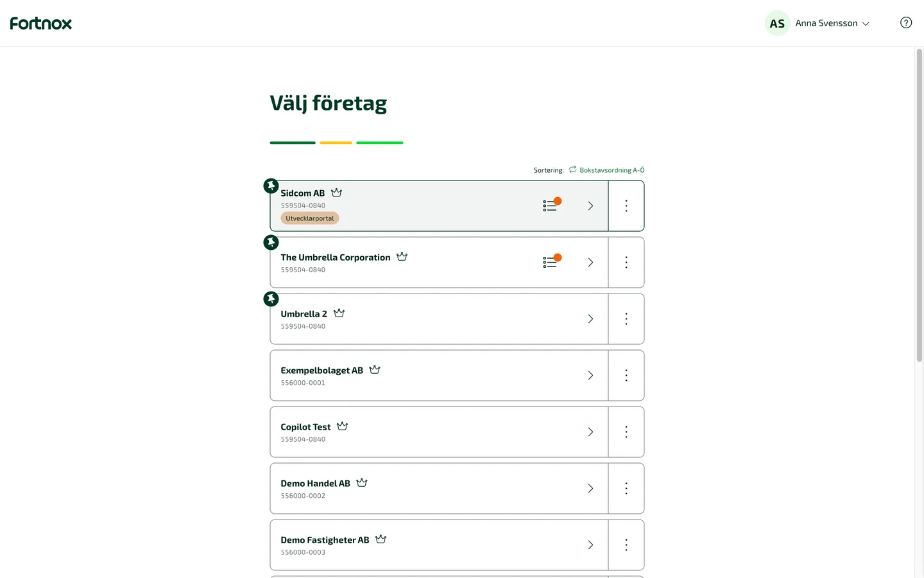Image resolution: width=924 pixels, height=578 pixels.
Task: Click the Fortnox logo
Action: (41, 23)
